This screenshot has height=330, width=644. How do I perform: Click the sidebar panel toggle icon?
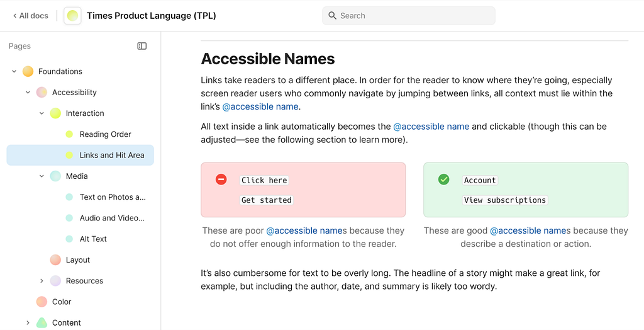tap(142, 46)
